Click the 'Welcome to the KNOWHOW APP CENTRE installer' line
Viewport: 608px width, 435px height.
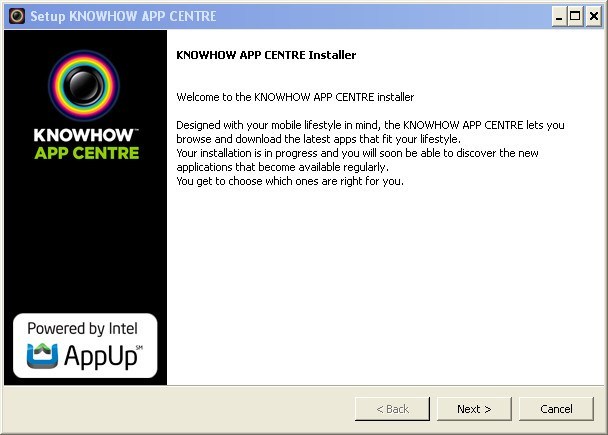click(x=295, y=97)
